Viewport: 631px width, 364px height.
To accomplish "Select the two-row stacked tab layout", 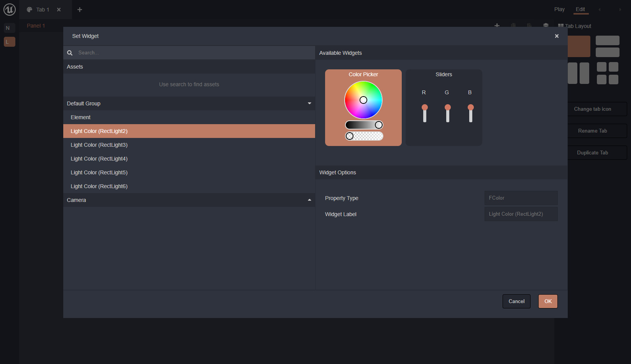I will point(607,46).
